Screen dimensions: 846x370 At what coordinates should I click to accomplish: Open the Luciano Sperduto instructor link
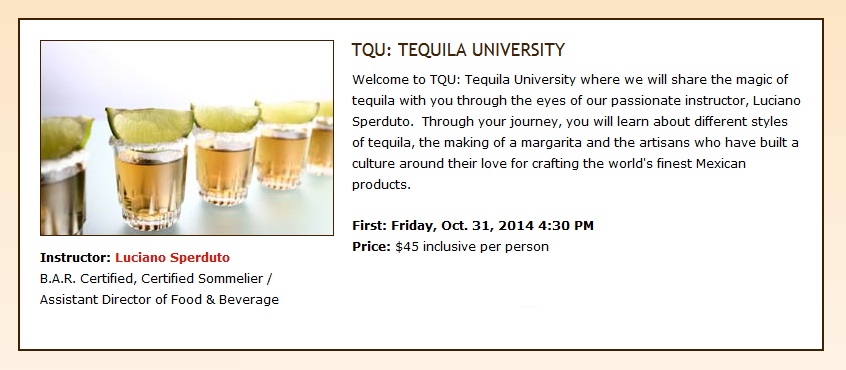[x=173, y=258]
